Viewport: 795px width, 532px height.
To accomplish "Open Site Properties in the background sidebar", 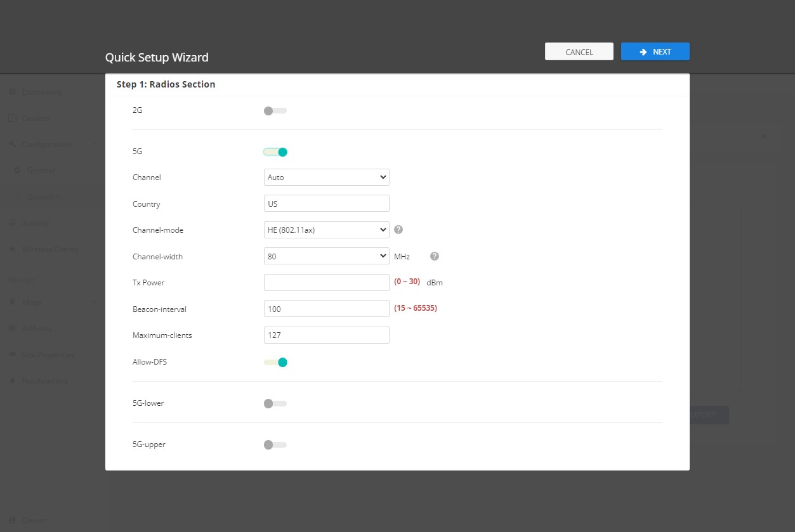I will tap(48, 355).
